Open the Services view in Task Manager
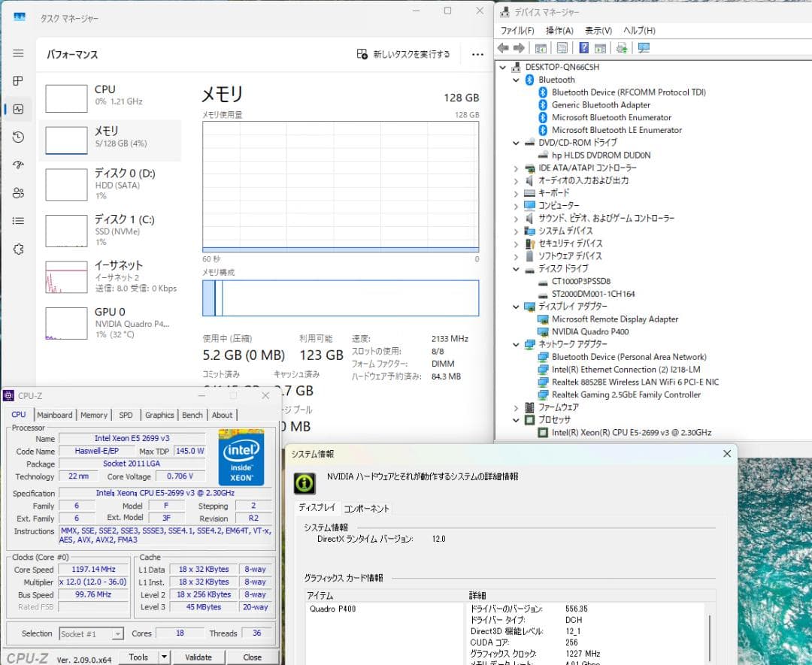812x665 pixels. 19,248
